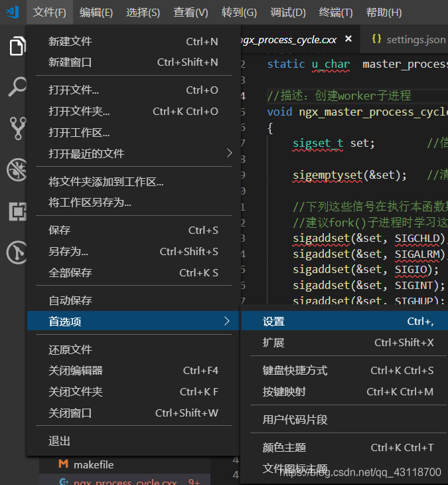Click 保存 menu entry
The height and width of the screenshot is (485, 448).
[x=133, y=231]
